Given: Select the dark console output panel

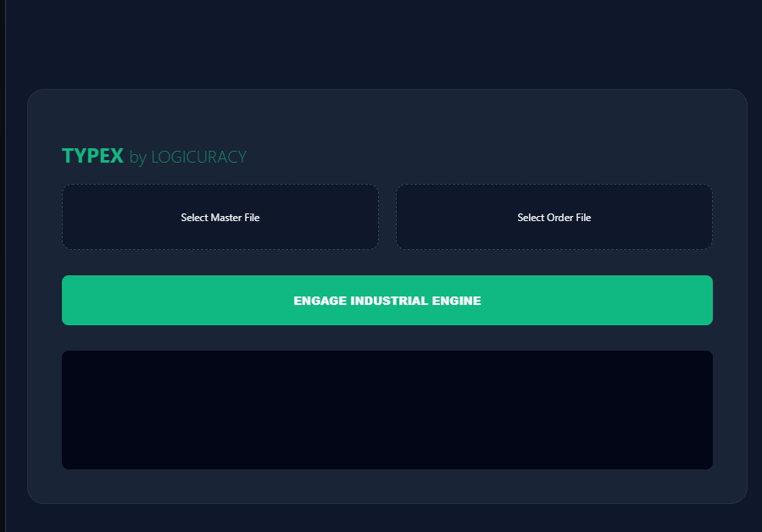Looking at the screenshot, I should [x=387, y=409].
